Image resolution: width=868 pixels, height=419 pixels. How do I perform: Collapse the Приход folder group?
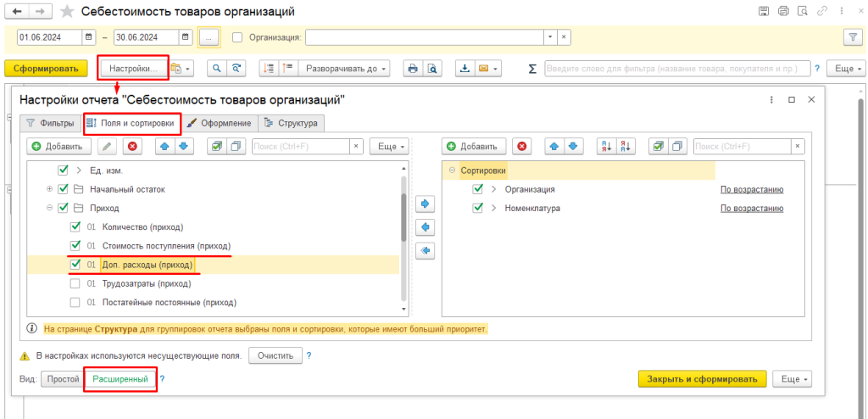pos(50,208)
